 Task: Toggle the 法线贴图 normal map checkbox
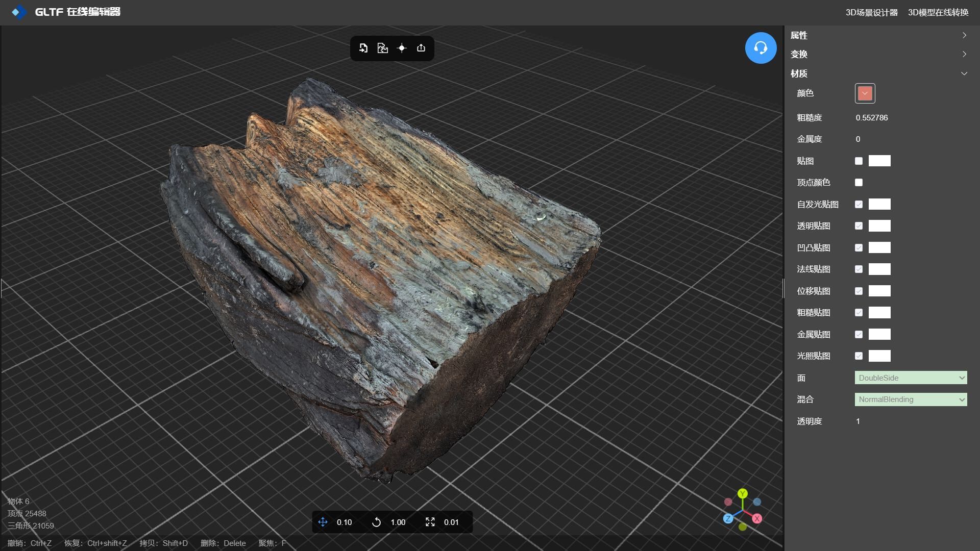(858, 269)
